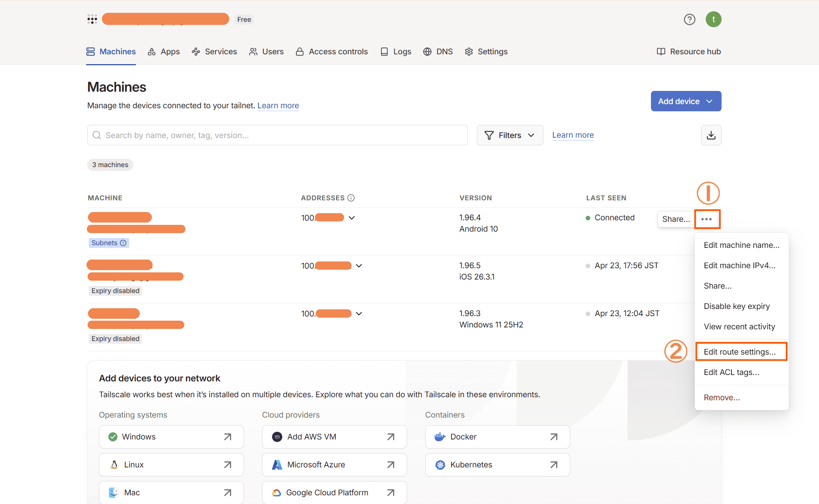Select Edit route settings menu item
The height and width of the screenshot is (504, 819).
(x=739, y=352)
